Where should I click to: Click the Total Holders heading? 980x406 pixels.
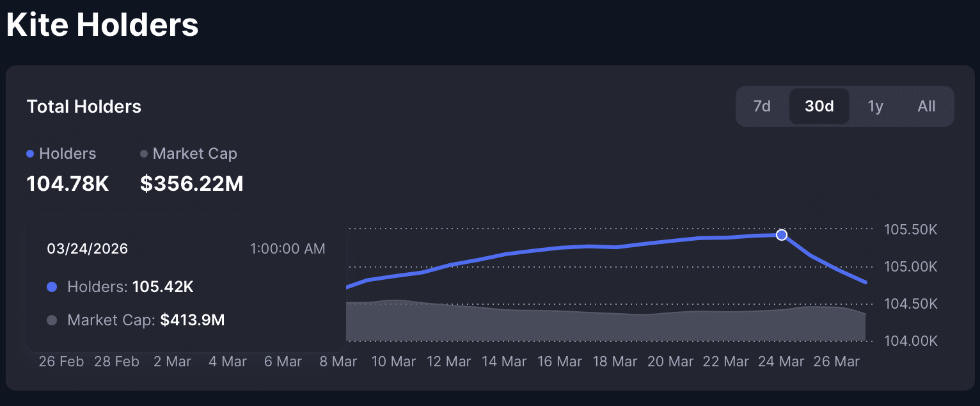(84, 106)
